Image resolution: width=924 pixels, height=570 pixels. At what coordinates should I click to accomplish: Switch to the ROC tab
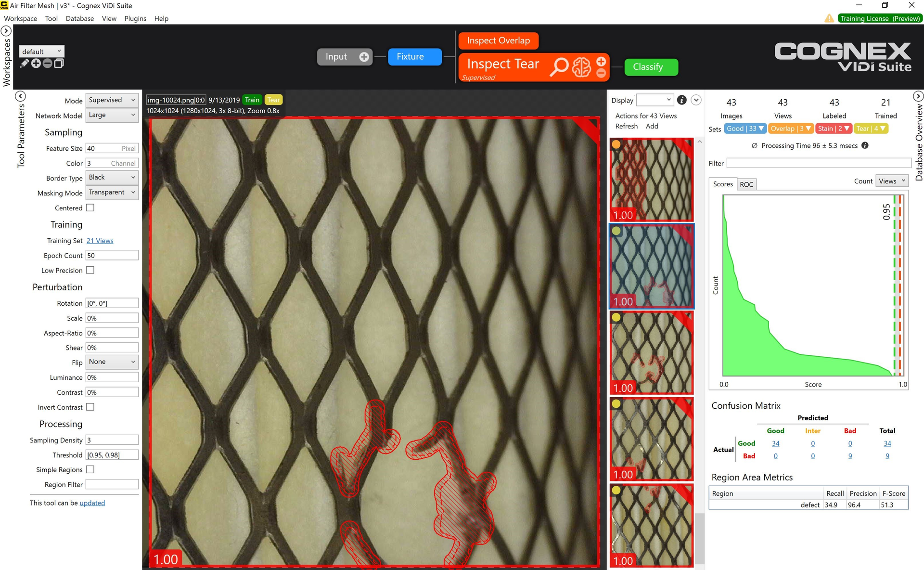(746, 184)
